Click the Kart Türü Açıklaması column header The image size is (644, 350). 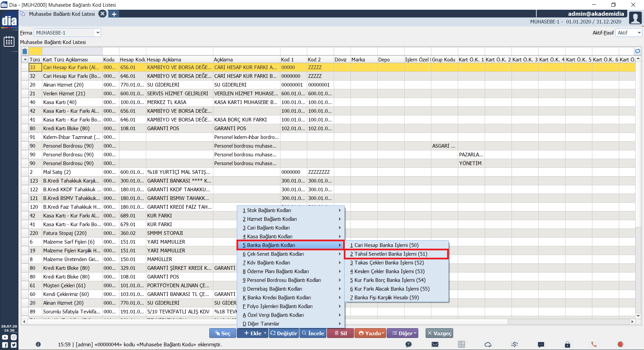click(x=72, y=59)
